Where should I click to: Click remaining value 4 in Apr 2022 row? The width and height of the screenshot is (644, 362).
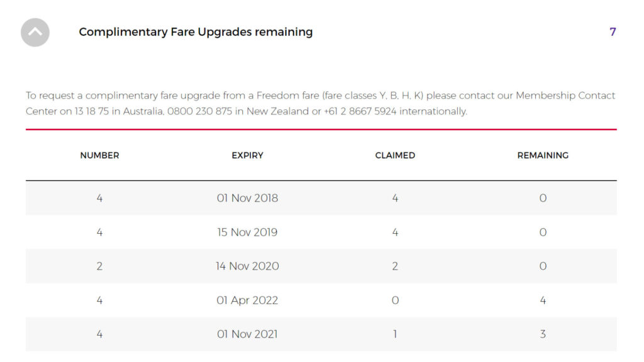click(543, 300)
